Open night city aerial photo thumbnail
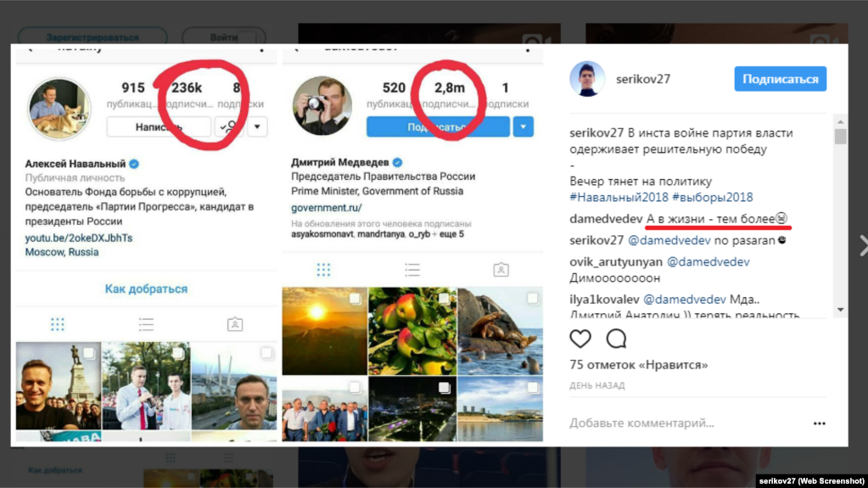This screenshot has height=488, width=868. 412,409
